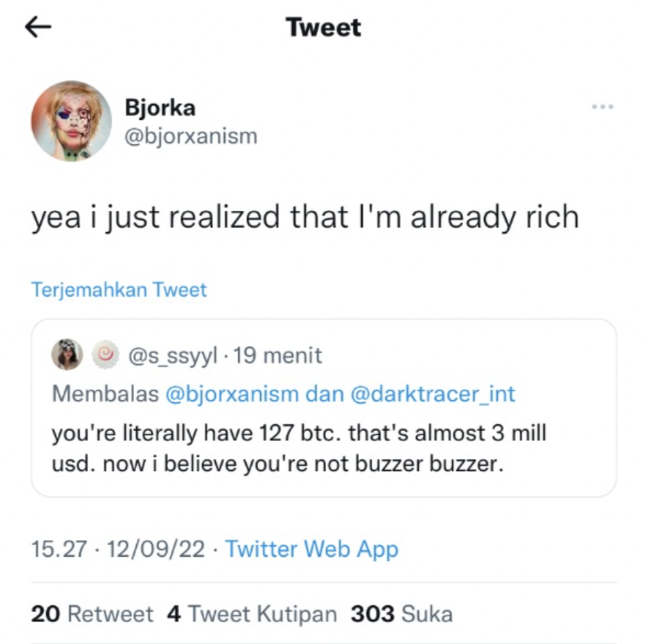The image size is (647, 644).
Task: Open the three-dot more options menu
Action: click(603, 107)
